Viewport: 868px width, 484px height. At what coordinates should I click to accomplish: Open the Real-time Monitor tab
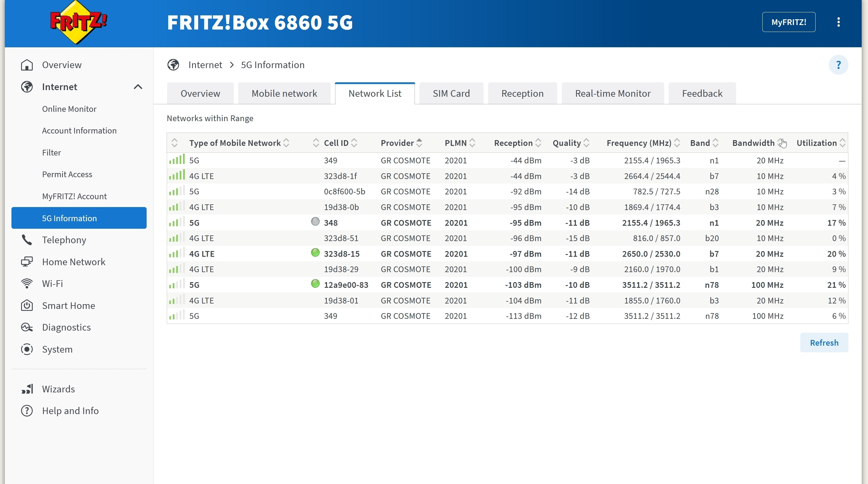click(613, 93)
